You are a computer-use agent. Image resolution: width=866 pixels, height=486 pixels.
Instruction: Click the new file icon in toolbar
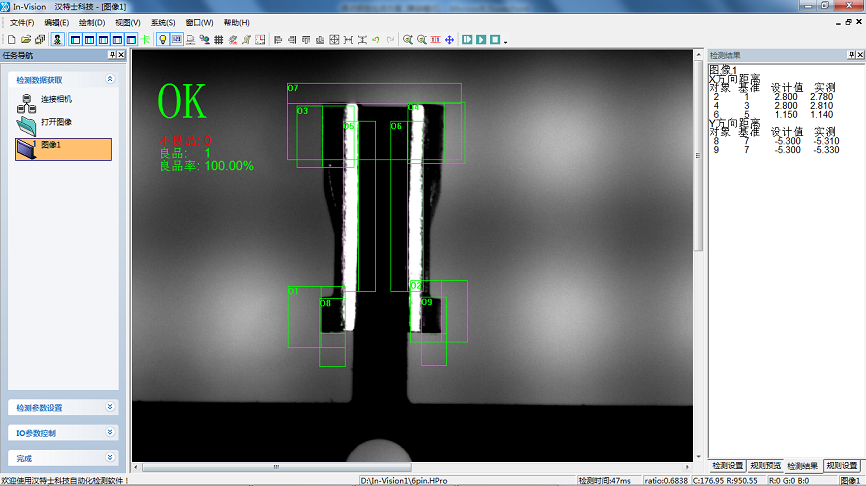coord(10,40)
